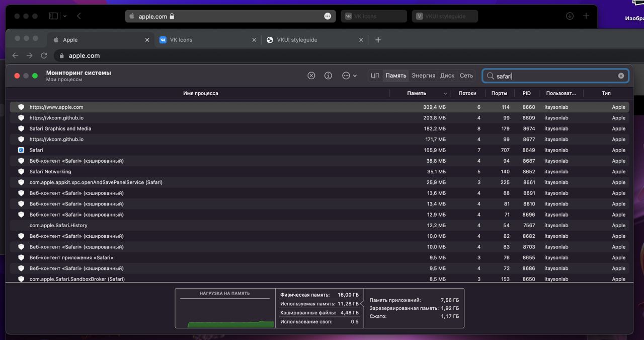
Task: Select the Веб-контент «Safari» row using 38,8 МБ
Action: pyautogui.click(x=320, y=161)
